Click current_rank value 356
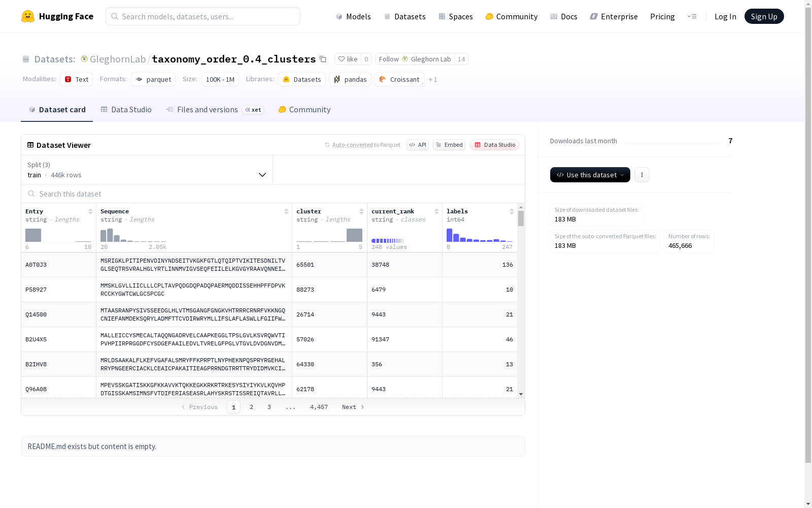The height and width of the screenshot is (508, 812). (404, 364)
